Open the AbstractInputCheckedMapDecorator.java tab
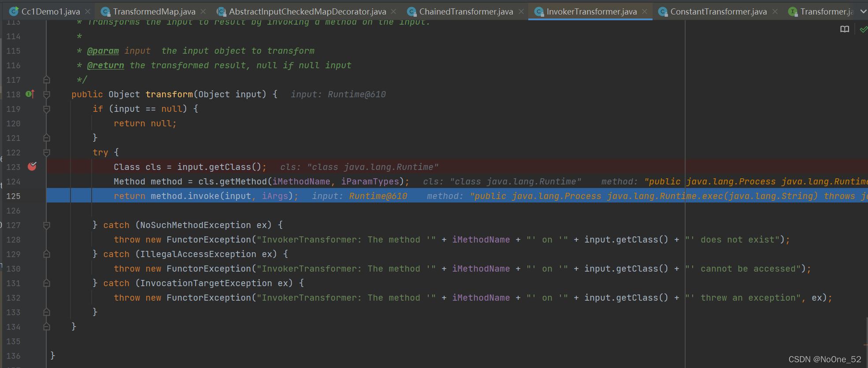 (x=308, y=11)
